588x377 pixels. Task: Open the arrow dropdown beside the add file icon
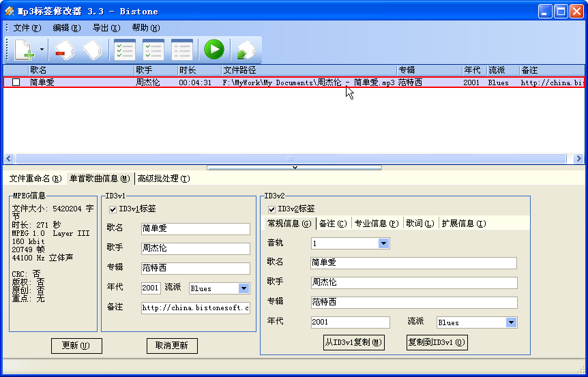[42, 50]
